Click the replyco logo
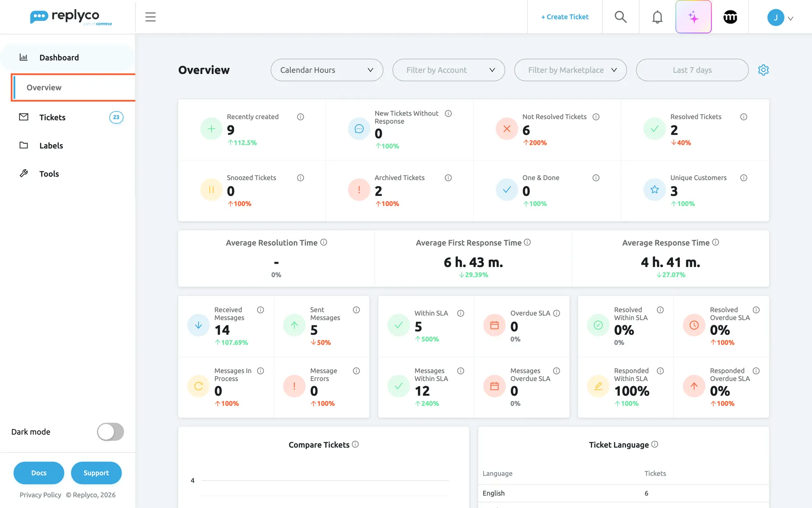 tap(71, 17)
